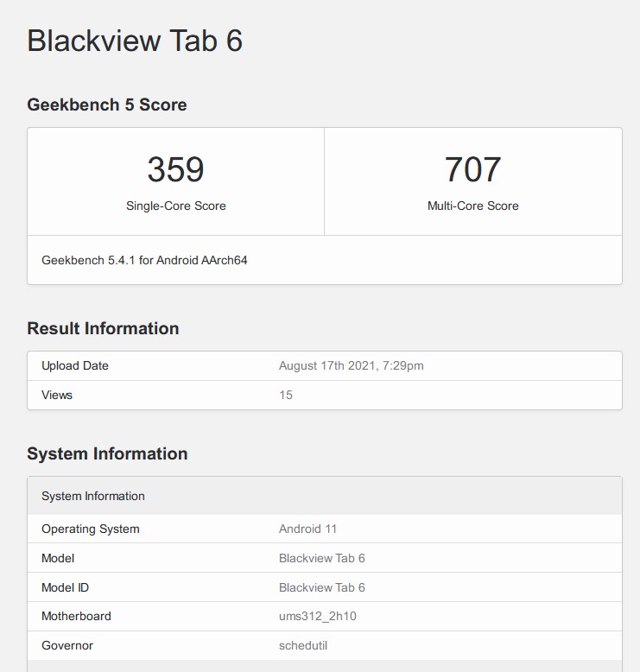
Task: Click the 'Motherboard' row label
Action: (76, 616)
